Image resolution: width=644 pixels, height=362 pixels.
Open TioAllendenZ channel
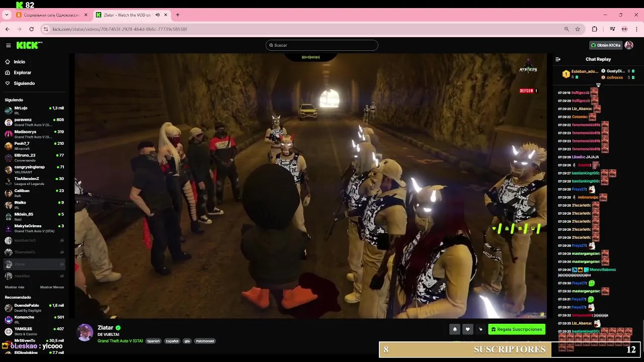coord(34,181)
